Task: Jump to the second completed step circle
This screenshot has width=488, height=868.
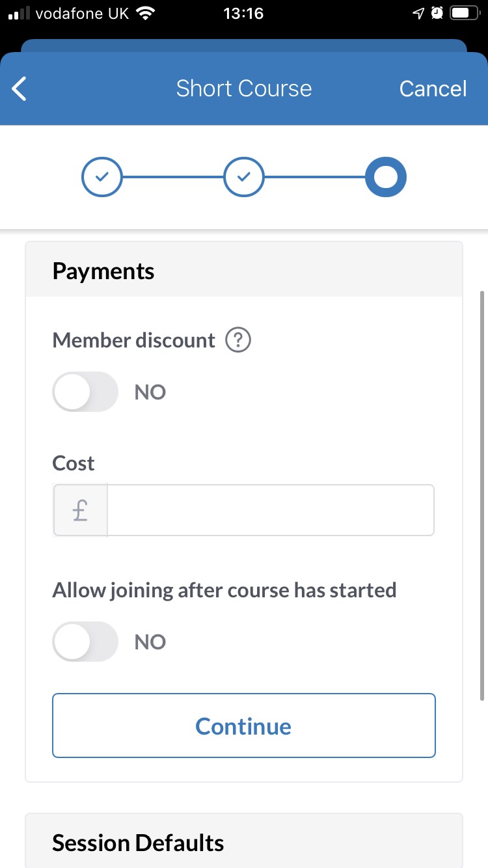Action: click(x=244, y=176)
